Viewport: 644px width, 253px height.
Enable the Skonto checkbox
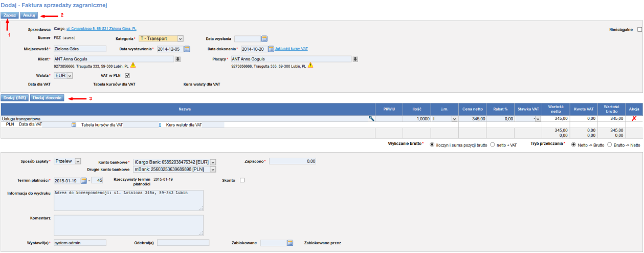pyautogui.click(x=242, y=180)
